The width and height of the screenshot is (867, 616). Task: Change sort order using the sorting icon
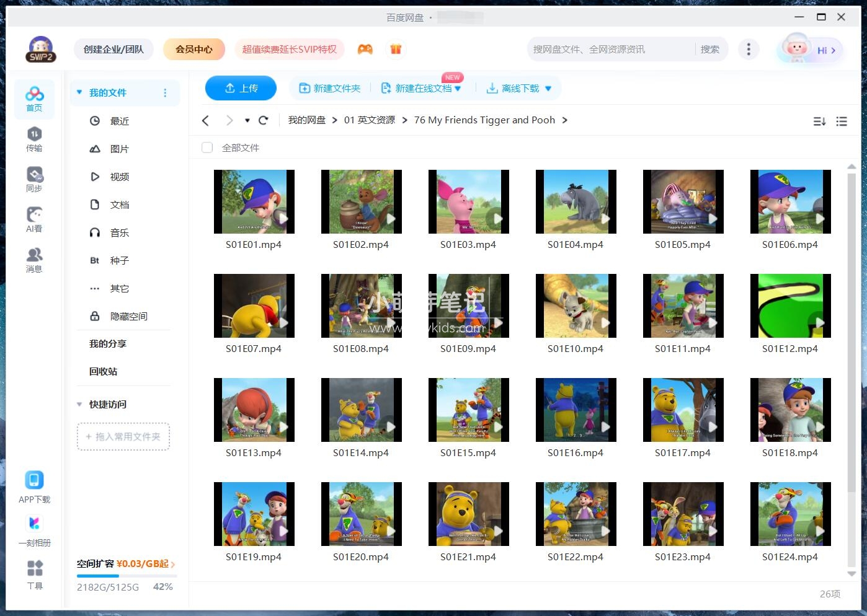(819, 121)
